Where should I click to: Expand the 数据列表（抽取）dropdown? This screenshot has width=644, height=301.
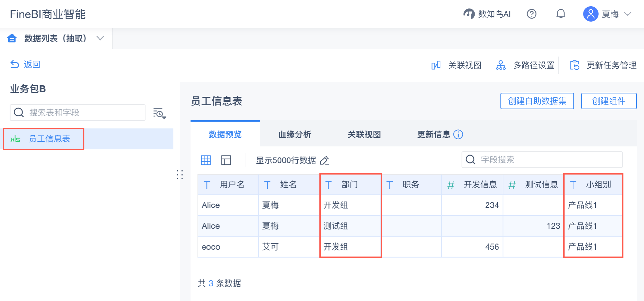(100, 38)
